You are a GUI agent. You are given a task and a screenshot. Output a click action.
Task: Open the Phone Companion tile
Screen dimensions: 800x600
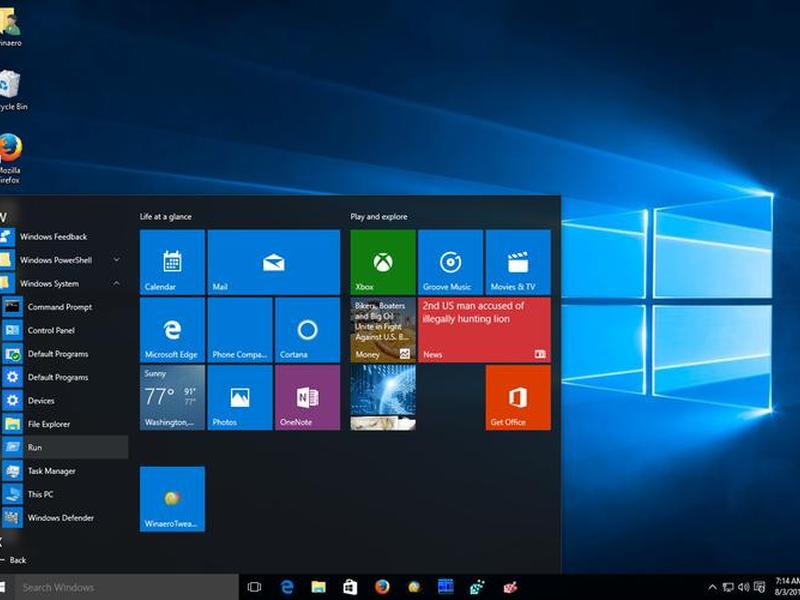click(x=240, y=330)
